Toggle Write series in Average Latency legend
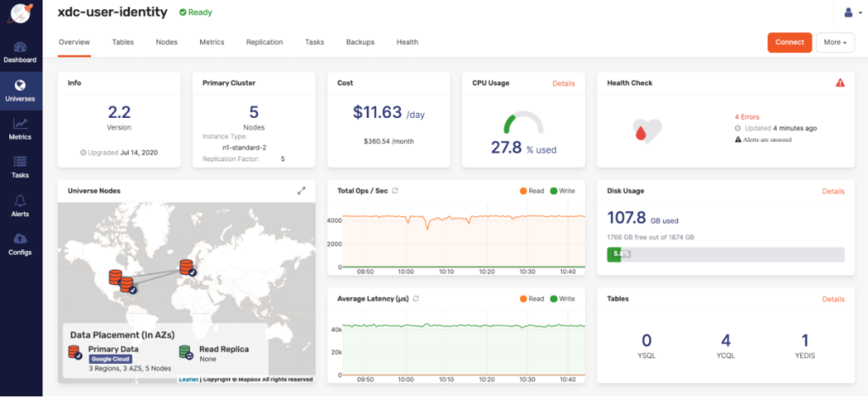Viewport: 868px width, 397px height. [563, 299]
